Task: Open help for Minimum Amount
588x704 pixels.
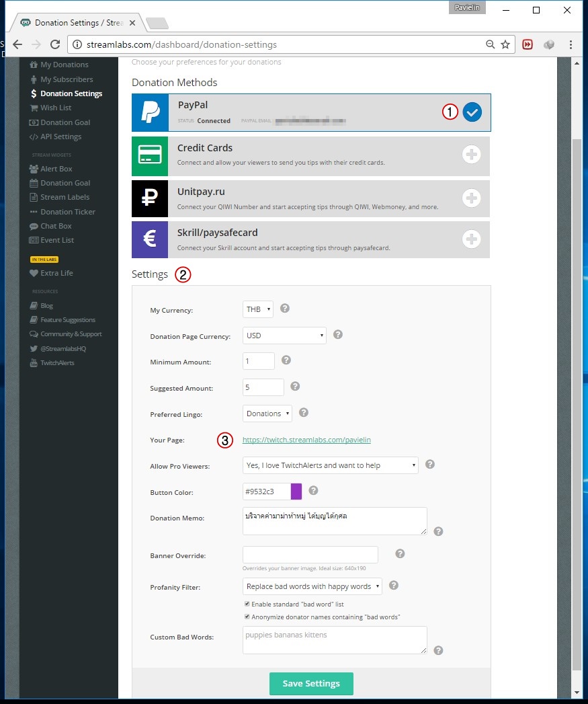Action: pos(286,360)
